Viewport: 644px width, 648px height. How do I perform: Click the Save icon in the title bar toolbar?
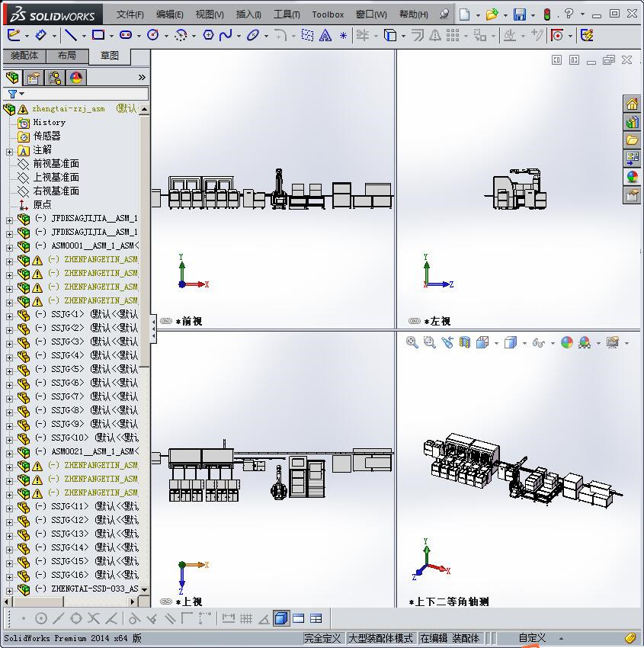coord(520,15)
